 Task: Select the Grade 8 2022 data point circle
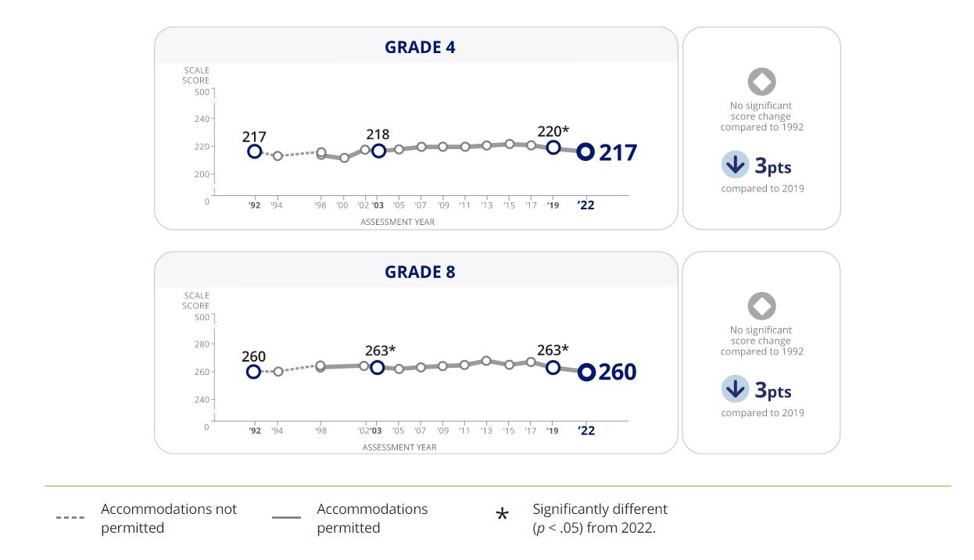coord(585,373)
